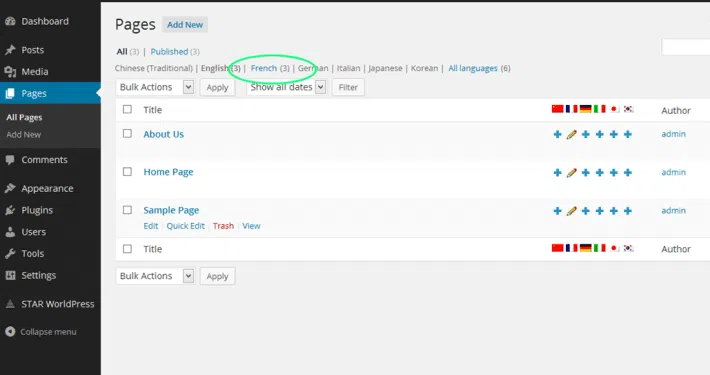Image resolution: width=710 pixels, height=375 pixels.
Task: Move Sample Page to Trash
Action: click(223, 226)
